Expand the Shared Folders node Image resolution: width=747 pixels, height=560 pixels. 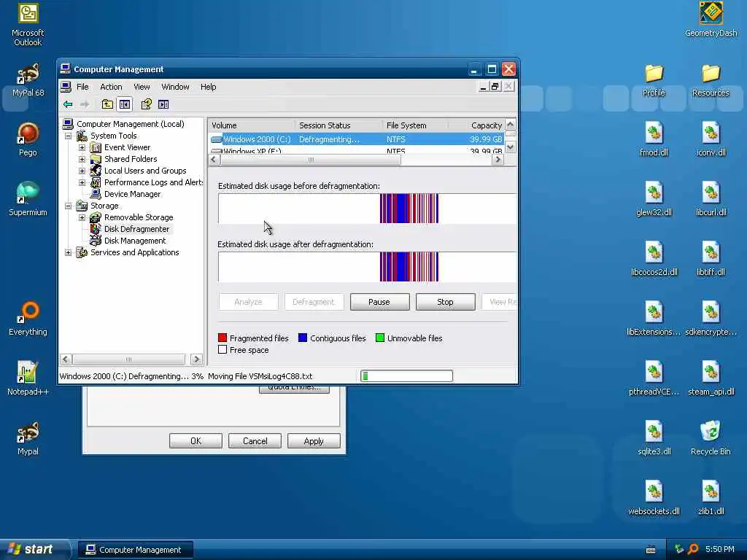[82, 160]
